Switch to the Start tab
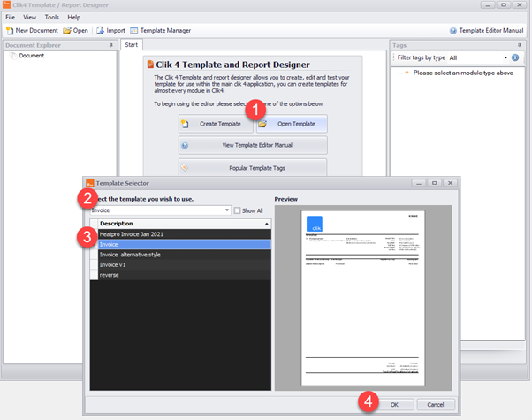Viewport: 532px width, 420px height. (x=132, y=44)
